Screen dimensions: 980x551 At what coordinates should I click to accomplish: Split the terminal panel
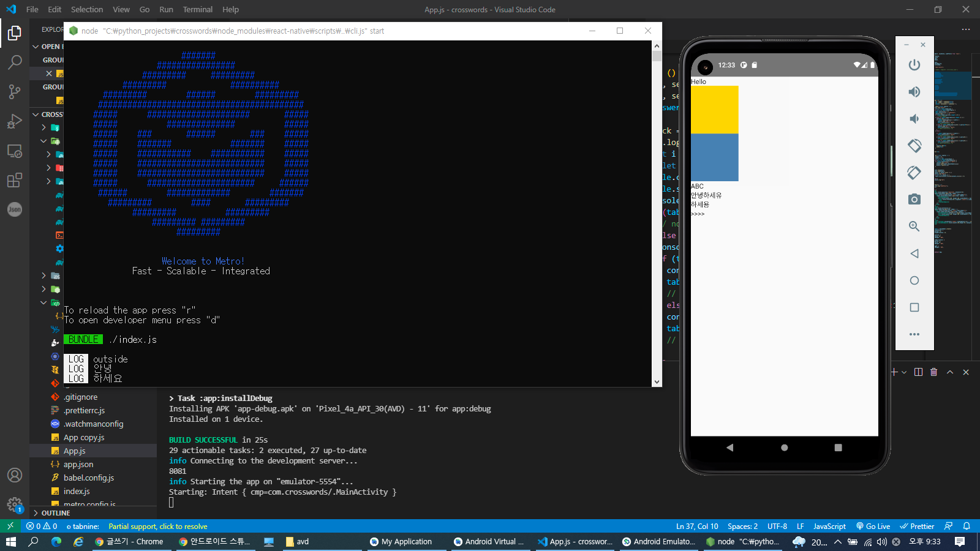tap(918, 372)
